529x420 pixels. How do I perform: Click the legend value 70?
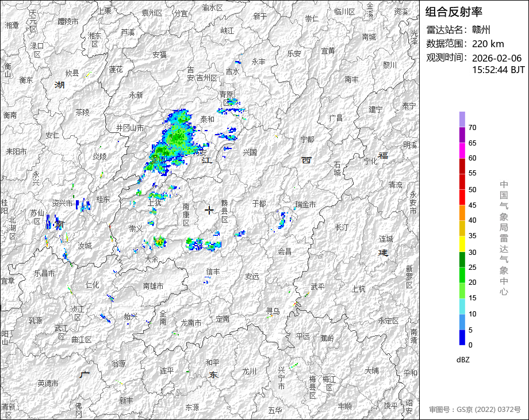point(472,128)
